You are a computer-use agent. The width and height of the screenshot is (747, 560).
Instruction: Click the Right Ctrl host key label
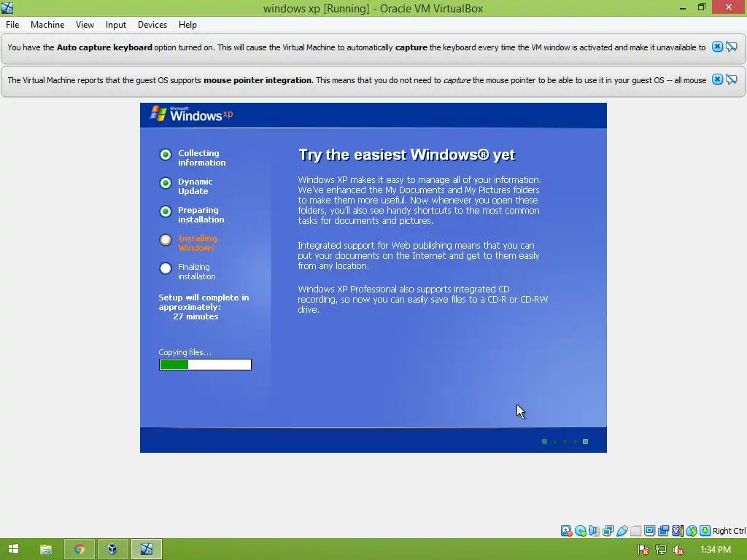tap(729, 531)
